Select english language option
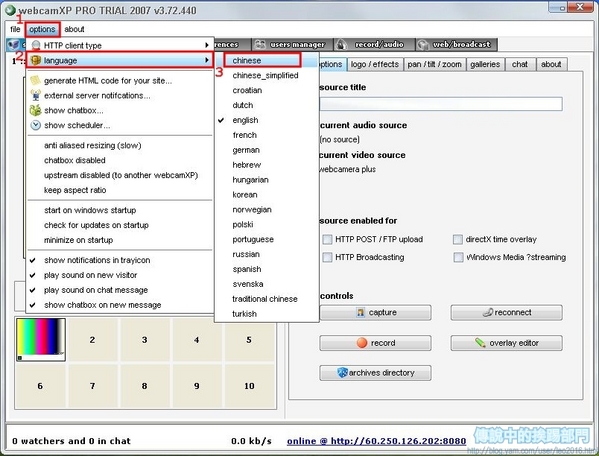The height and width of the screenshot is (456, 599). coord(266,120)
